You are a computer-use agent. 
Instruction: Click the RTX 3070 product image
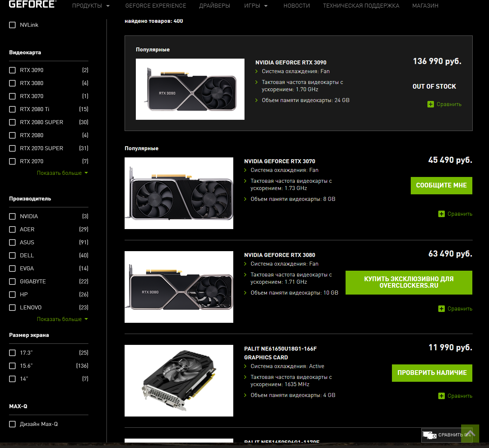[179, 193]
